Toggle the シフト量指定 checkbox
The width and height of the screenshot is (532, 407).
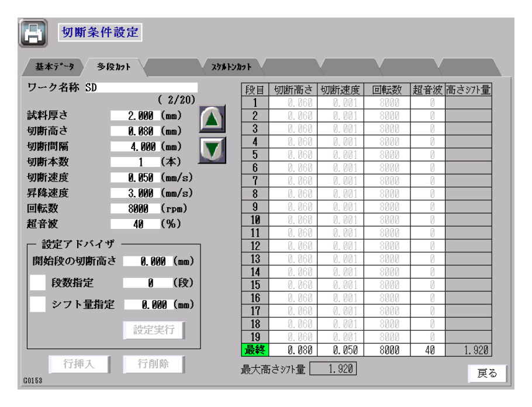(37, 304)
